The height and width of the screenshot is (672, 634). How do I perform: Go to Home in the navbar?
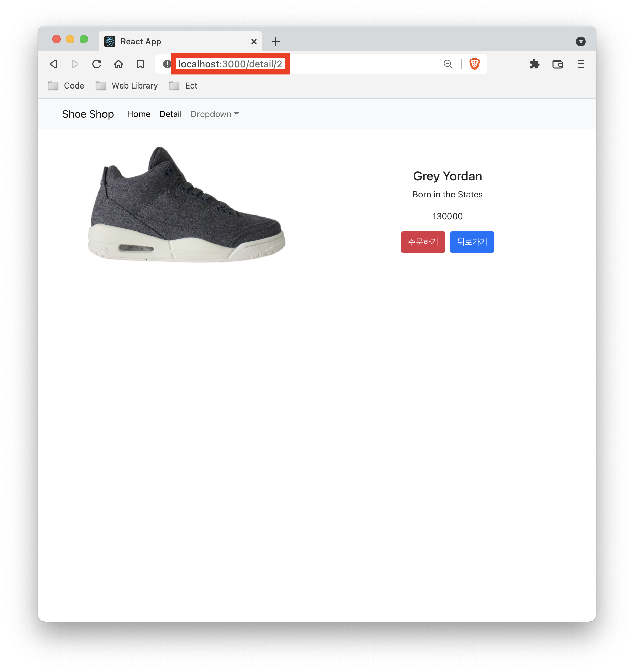point(139,114)
